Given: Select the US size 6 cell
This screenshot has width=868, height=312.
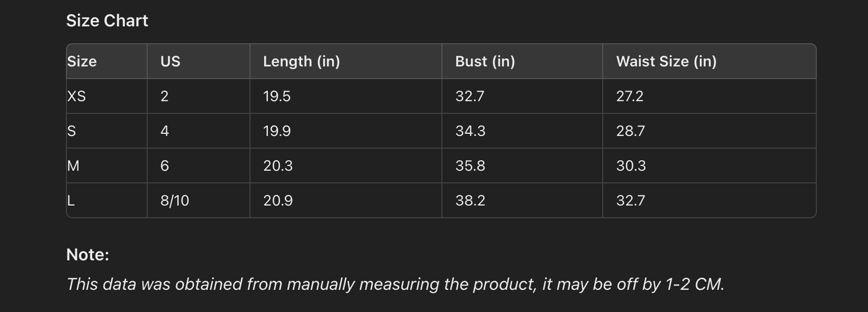Looking at the screenshot, I should [x=165, y=166].
